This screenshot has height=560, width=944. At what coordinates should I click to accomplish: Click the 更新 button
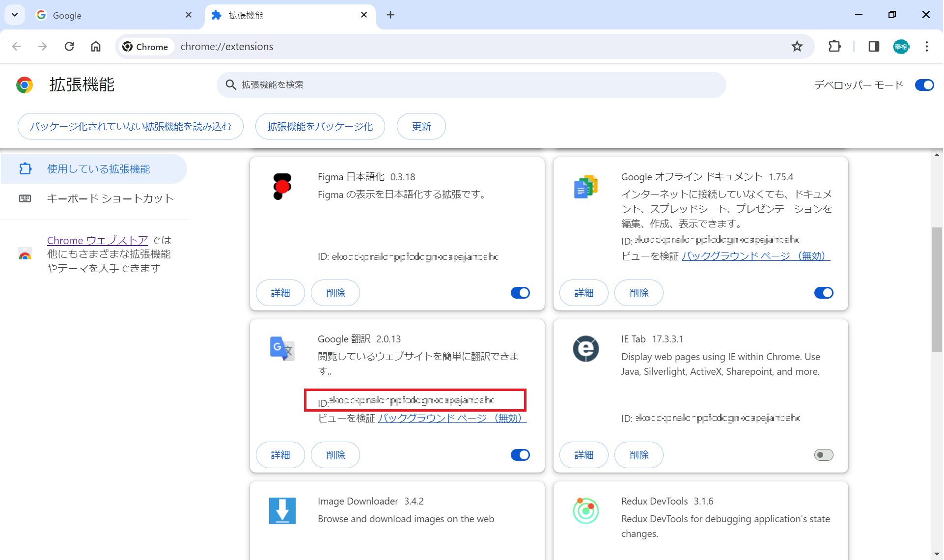click(421, 126)
